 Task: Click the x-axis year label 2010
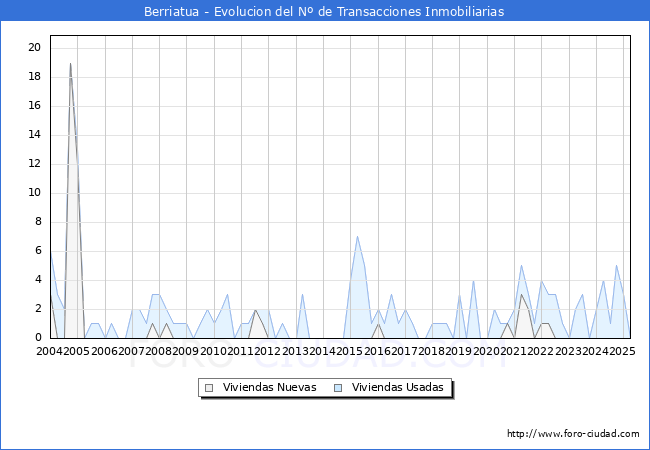click(x=213, y=351)
